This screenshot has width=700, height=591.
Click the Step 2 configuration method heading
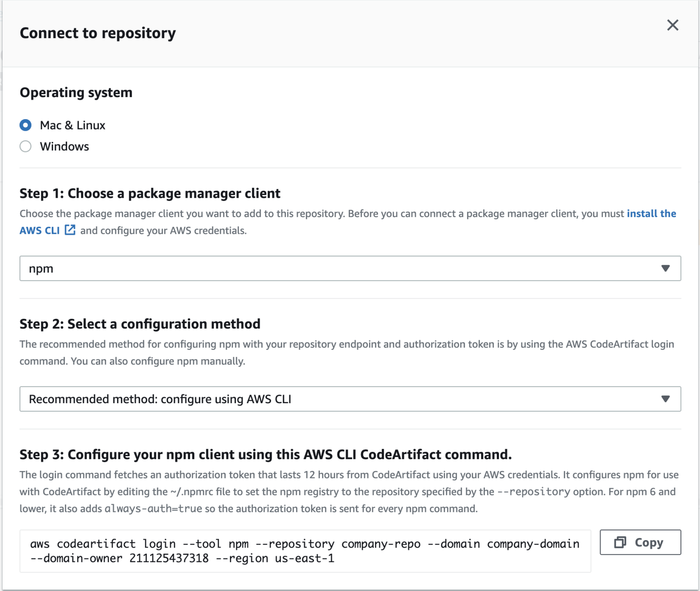[140, 324]
